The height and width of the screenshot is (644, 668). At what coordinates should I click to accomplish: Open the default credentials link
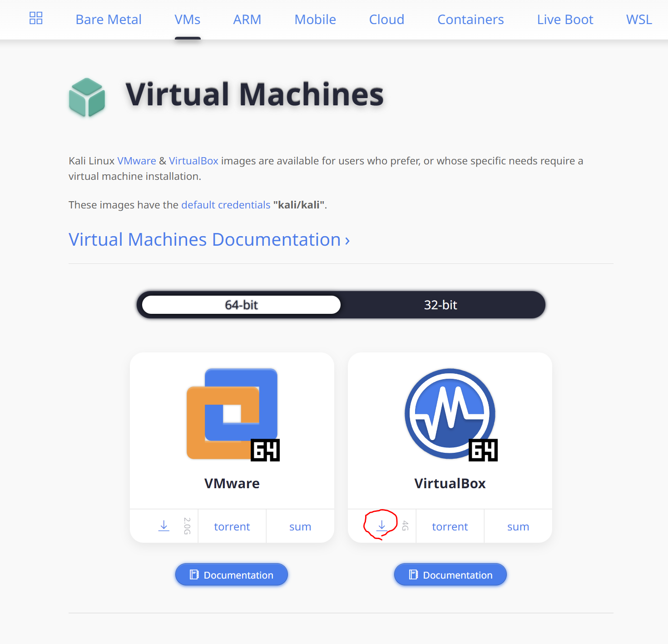pos(226,205)
